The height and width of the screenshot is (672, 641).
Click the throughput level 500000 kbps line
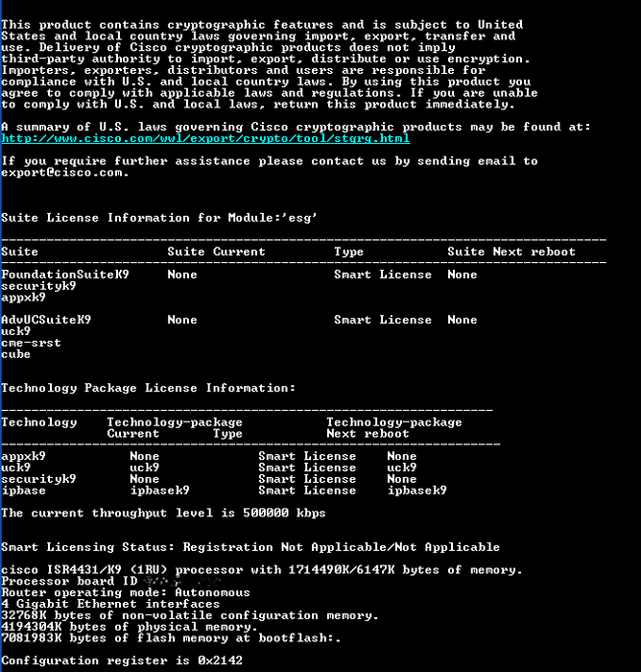pos(163,513)
